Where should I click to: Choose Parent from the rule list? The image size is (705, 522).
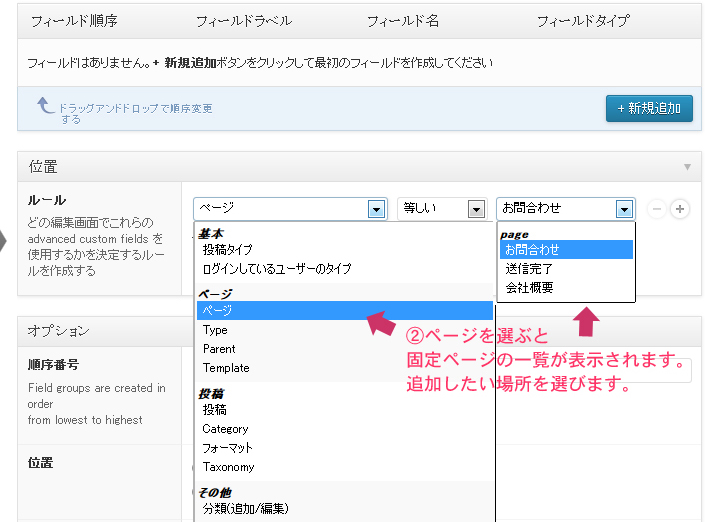pyautogui.click(x=219, y=349)
